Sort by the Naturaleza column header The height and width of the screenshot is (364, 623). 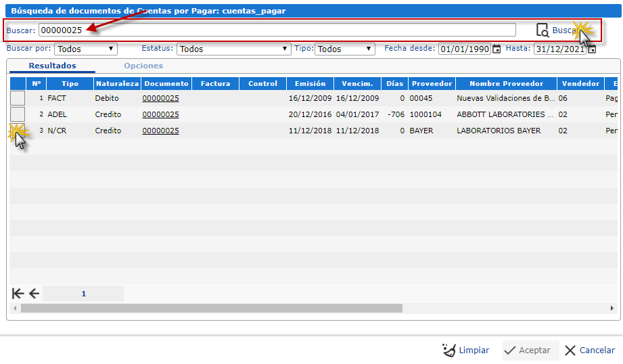point(117,83)
